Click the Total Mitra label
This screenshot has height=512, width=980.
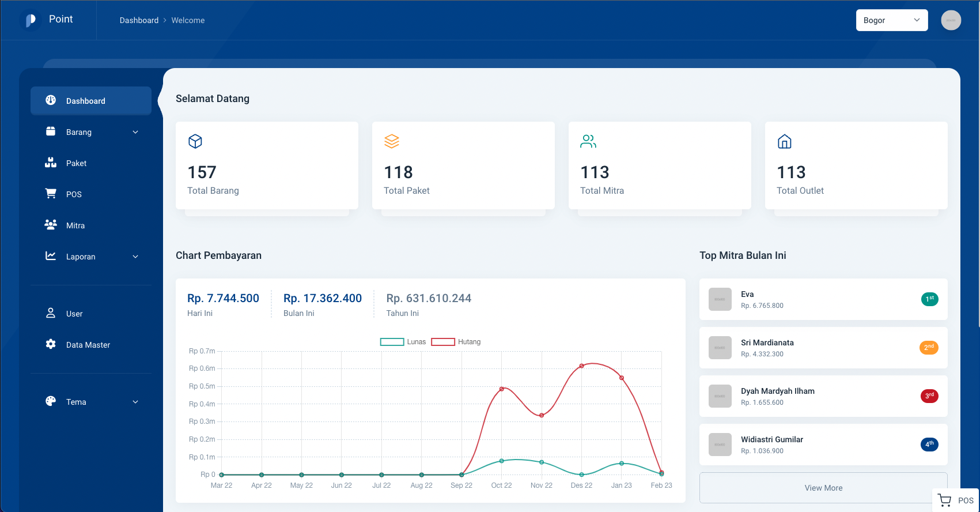[602, 190]
